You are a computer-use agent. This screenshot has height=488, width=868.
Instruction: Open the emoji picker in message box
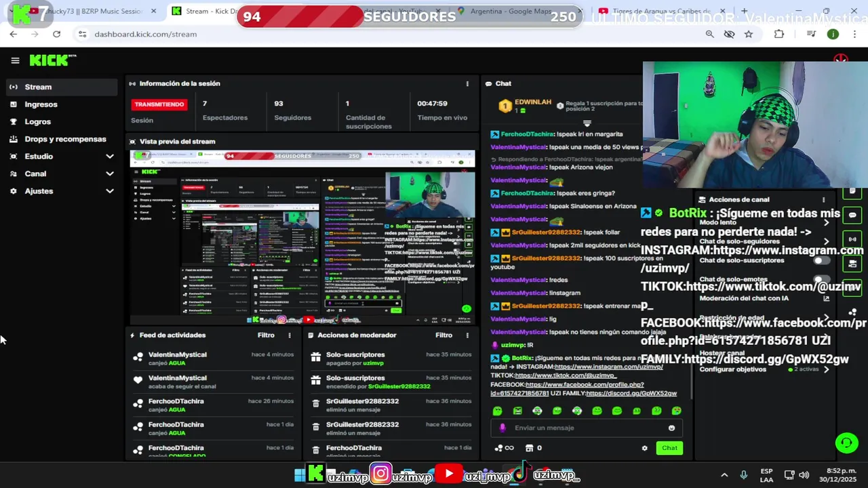click(x=672, y=428)
